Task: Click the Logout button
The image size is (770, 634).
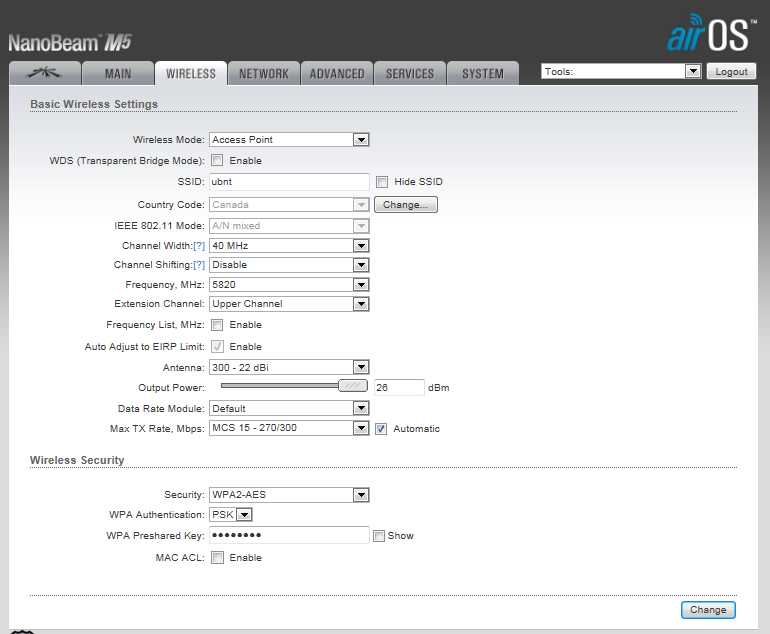Action: click(x=731, y=72)
